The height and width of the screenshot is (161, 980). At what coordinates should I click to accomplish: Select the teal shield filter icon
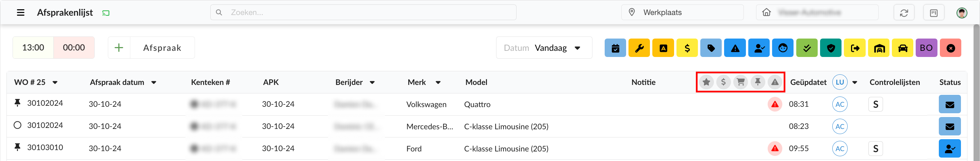[831, 48]
